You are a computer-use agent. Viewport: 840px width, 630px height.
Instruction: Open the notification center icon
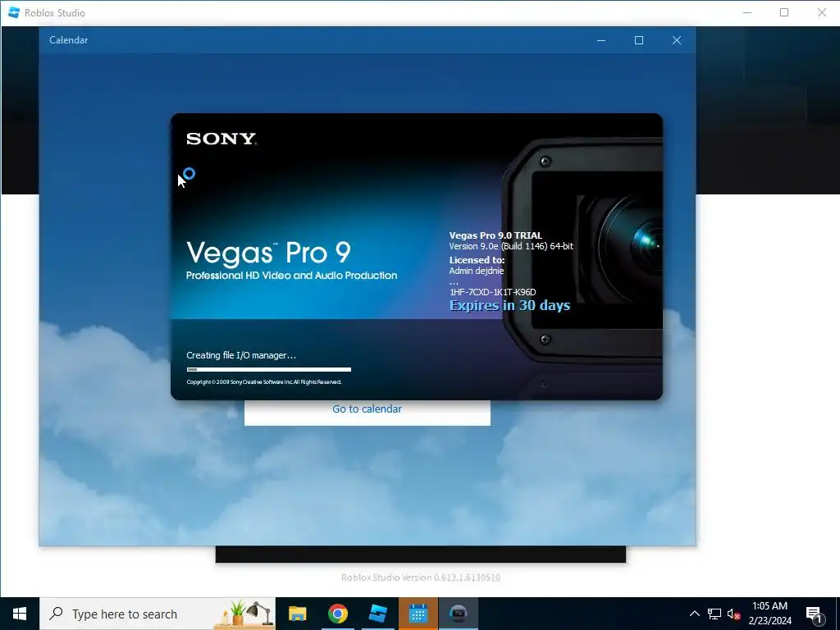coord(815,614)
